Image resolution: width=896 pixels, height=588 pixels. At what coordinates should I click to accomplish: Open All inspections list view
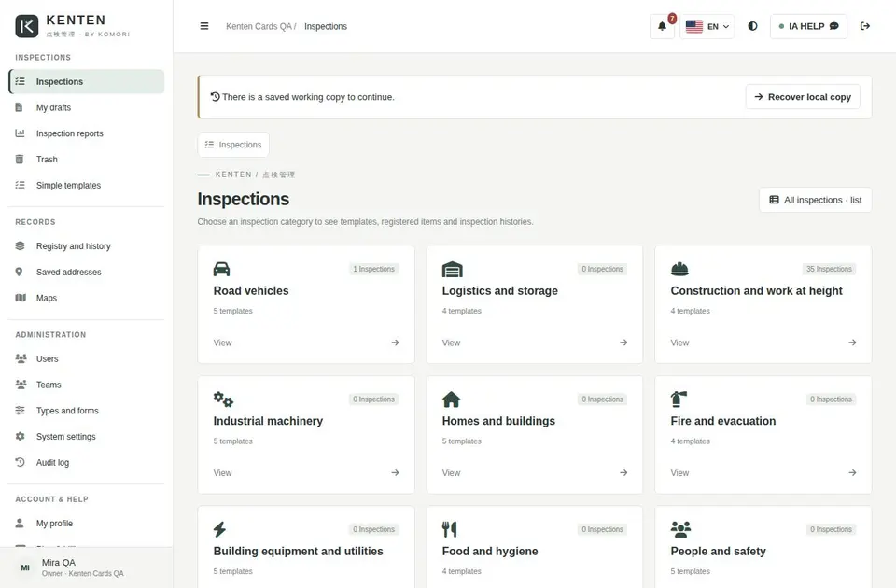pyautogui.click(x=816, y=200)
